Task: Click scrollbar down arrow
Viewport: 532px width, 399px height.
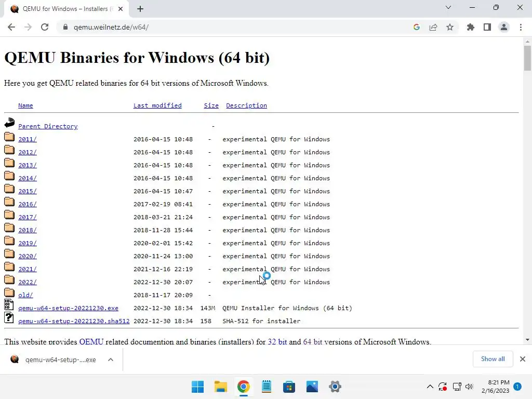Action: coord(527,340)
